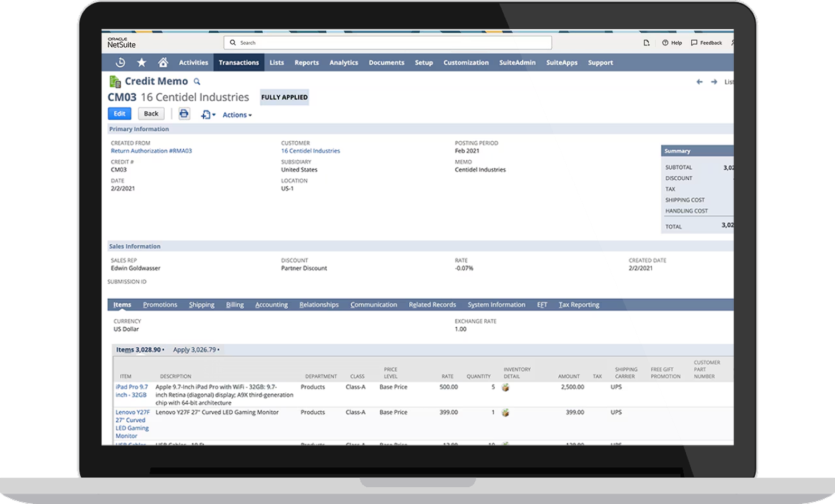Switch to the Relationships tab
835x504 pixels.
point(319,305)
